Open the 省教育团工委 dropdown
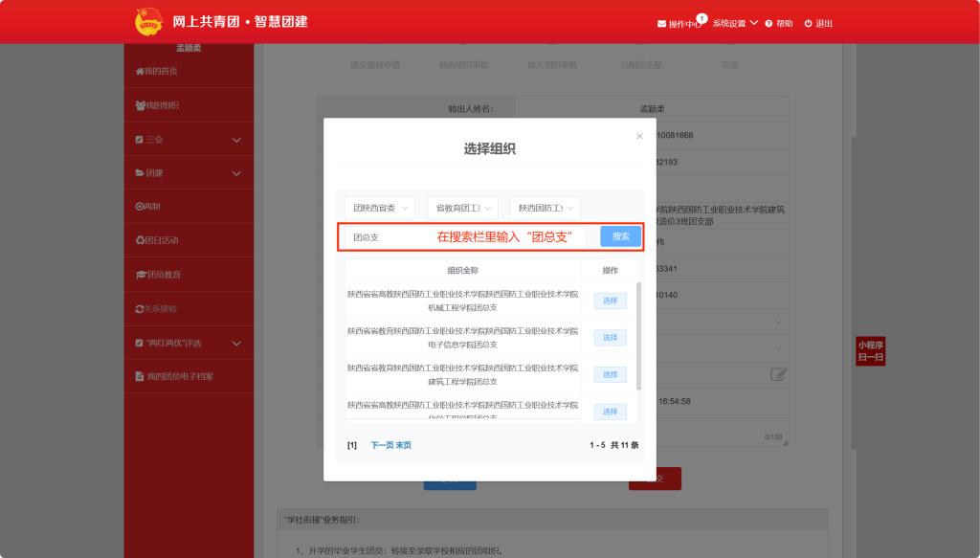 (x=462, y=208)
